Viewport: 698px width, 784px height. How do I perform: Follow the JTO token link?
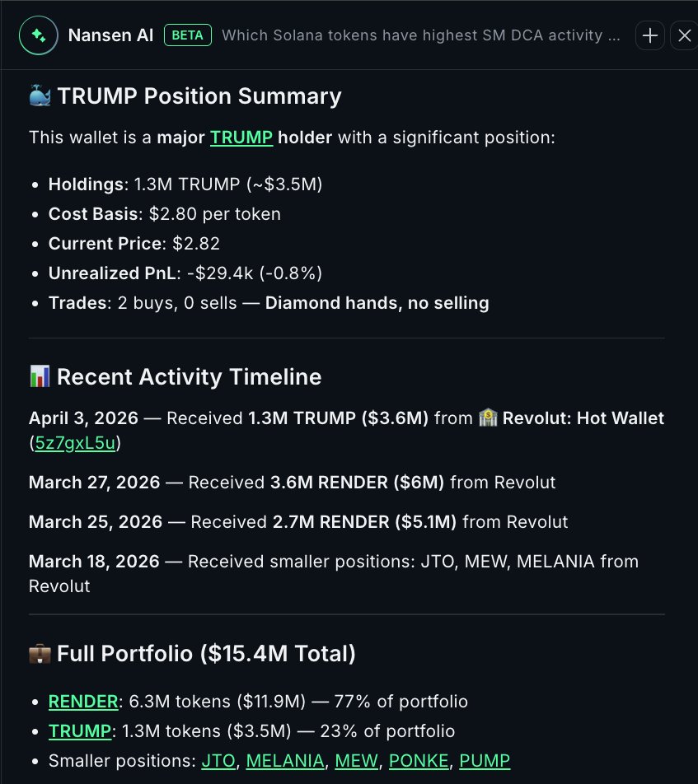pyautogui.click(x=218, y=761)
